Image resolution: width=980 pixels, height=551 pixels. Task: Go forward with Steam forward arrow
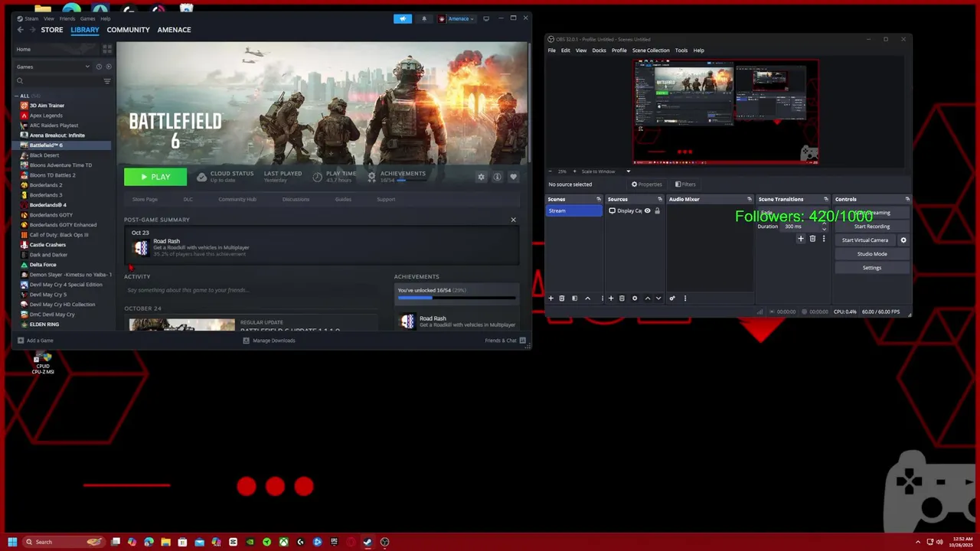pos(32,30)
